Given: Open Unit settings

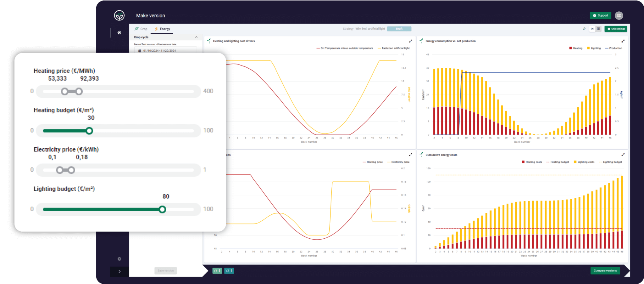Looking at the screenshot, I should coord(616,29).
